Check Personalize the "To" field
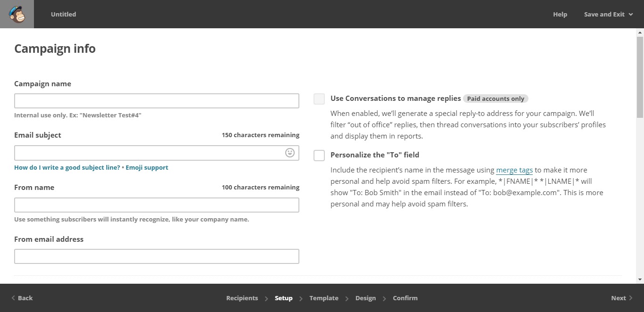Screen dimensions: 644x312 click(319, 155)
